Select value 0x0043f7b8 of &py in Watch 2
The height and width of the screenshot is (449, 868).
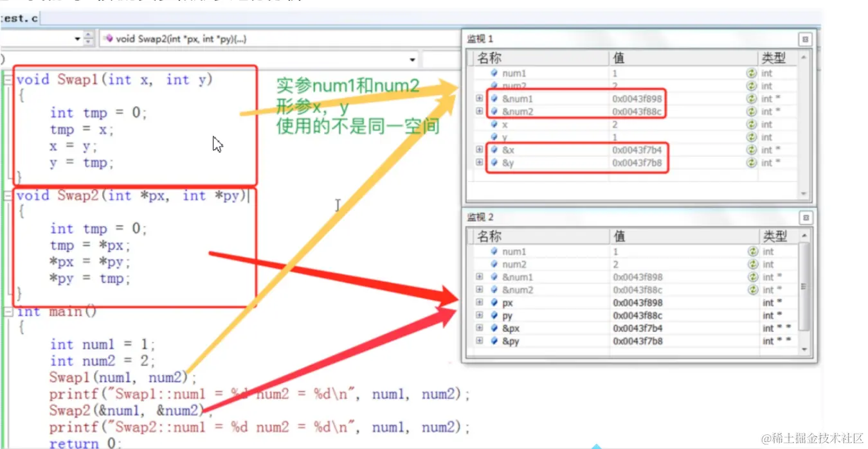[637, 341]
